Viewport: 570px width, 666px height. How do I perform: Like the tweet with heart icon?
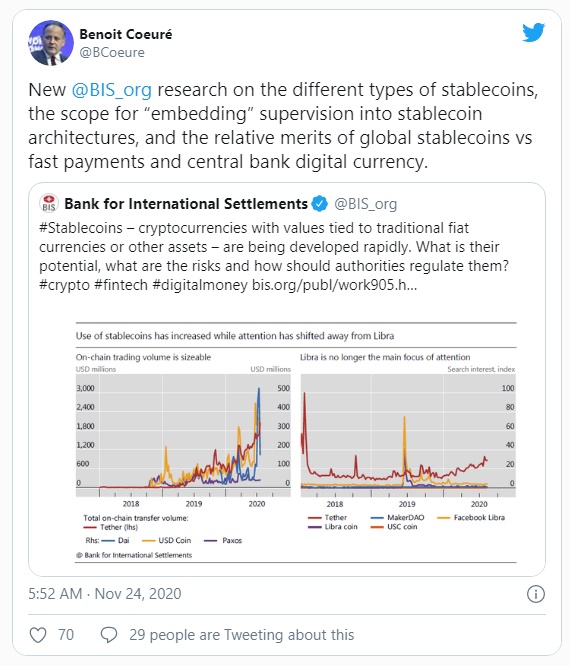[38, 635]
